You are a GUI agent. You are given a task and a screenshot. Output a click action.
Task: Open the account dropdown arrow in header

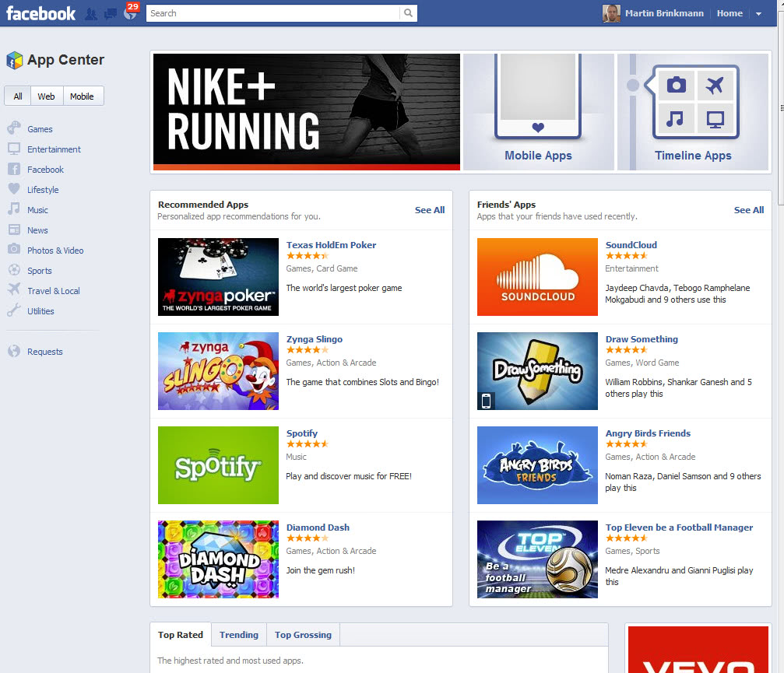tap(758, 14)
